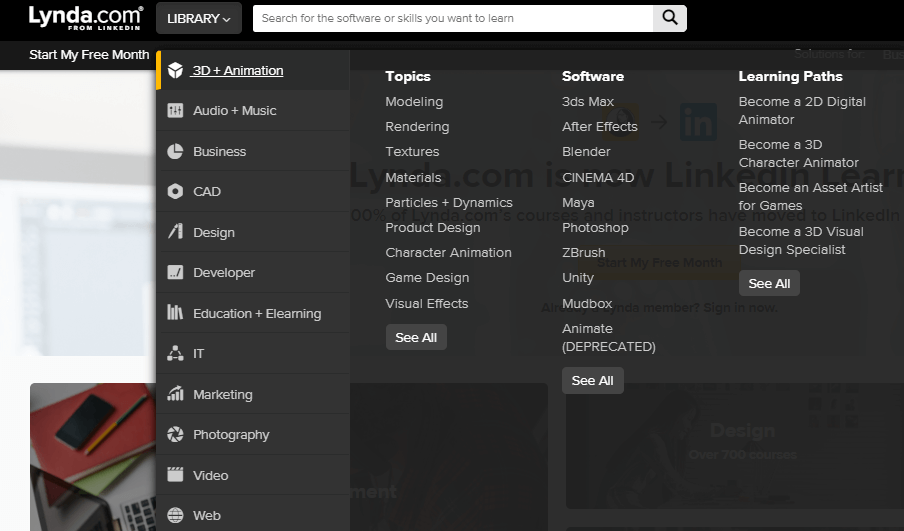Open the Visual Effects topic

pyautogui.click(x=427, y=303)
